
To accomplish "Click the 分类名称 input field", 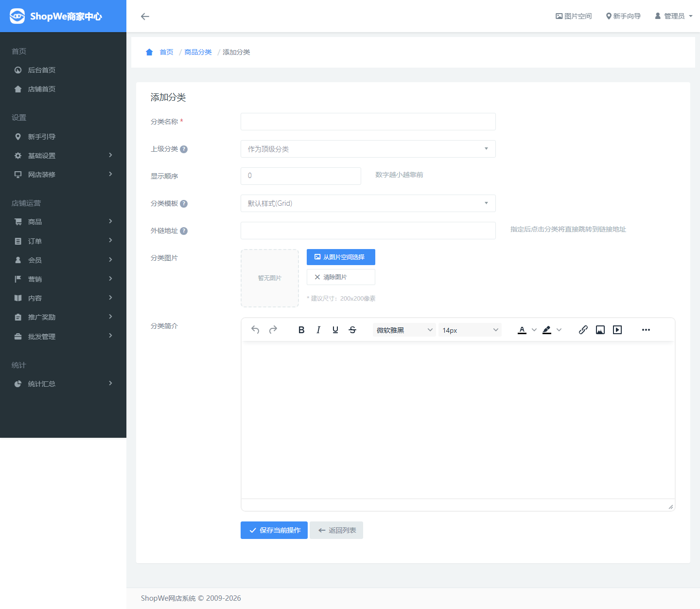I will (368, 122).
